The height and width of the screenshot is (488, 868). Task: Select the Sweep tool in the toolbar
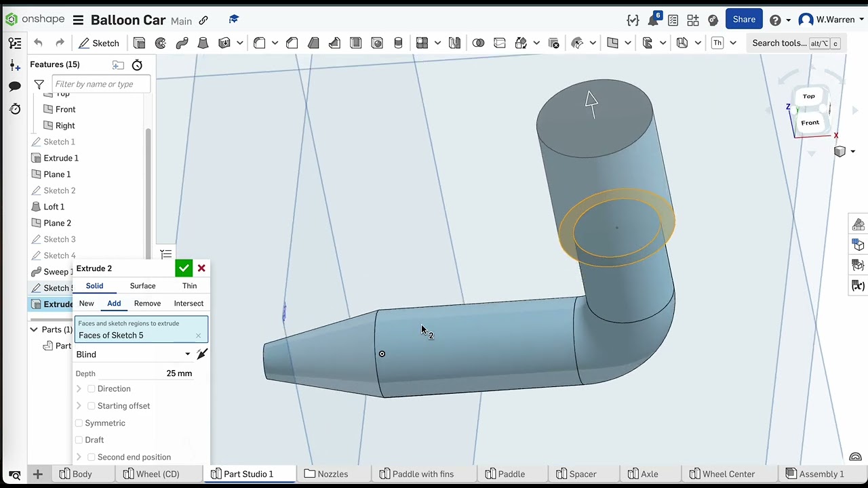click(x=182, y=43)
